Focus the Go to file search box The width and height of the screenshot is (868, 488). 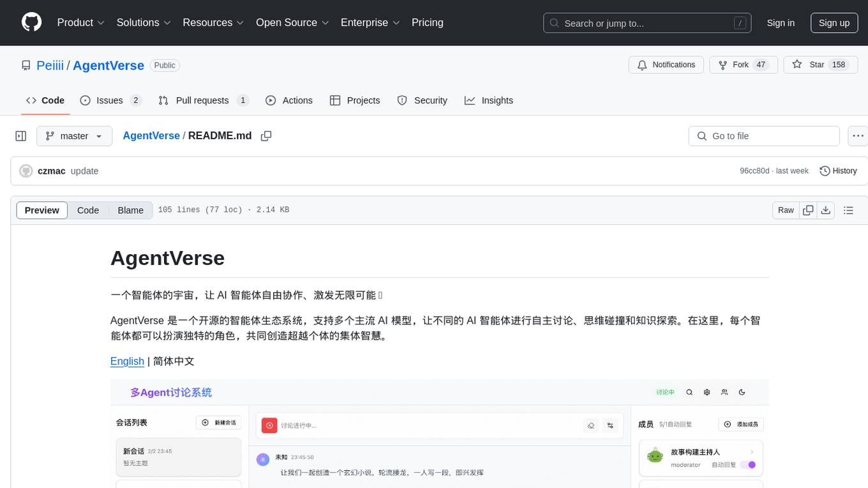(764, 136)
